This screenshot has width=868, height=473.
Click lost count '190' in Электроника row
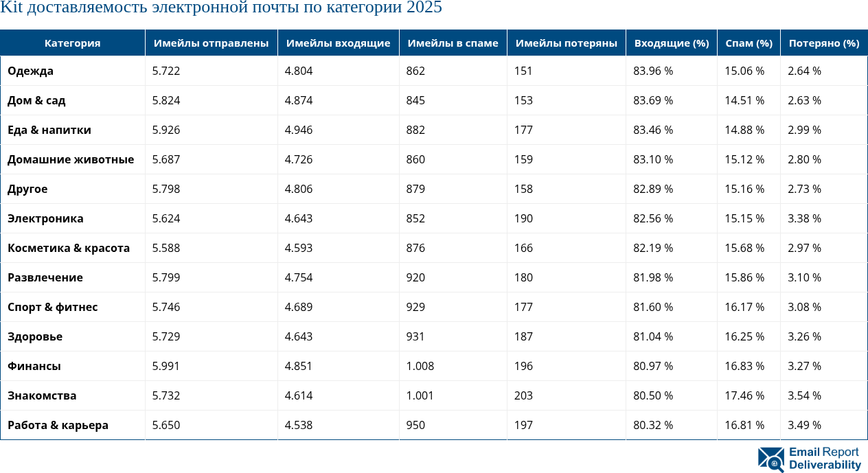pyautogui.click(x=523, y=218)
